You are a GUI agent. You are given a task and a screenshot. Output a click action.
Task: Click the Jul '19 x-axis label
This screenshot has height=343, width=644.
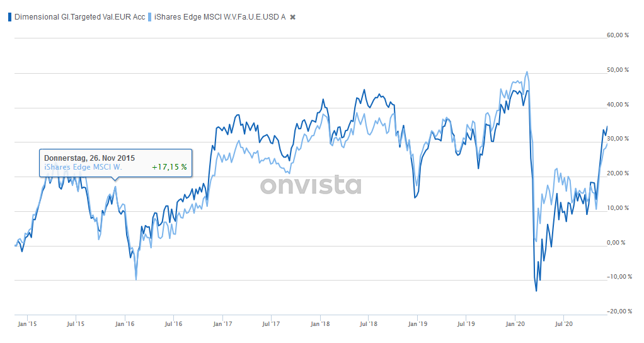point(466,324)
